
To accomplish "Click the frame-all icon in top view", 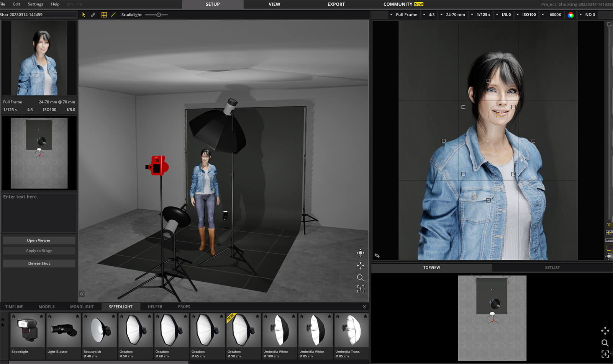I will [x=605, y=354].
